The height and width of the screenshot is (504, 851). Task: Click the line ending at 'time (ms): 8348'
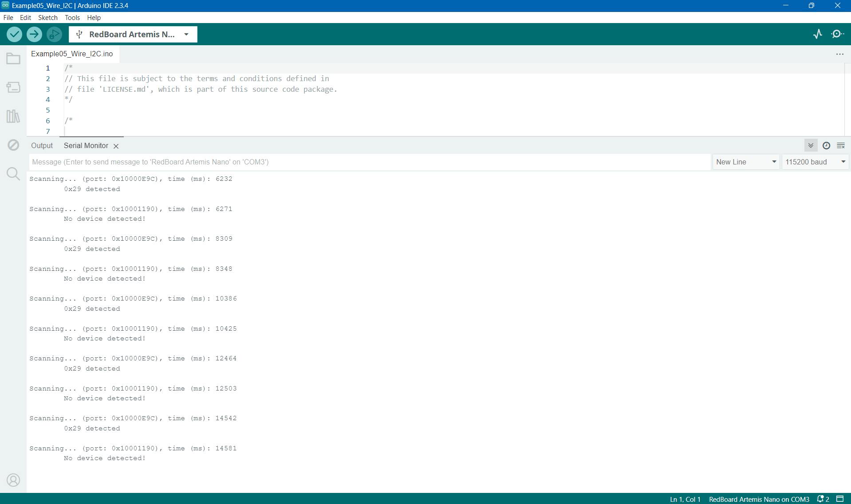click(x=131, y=269)
